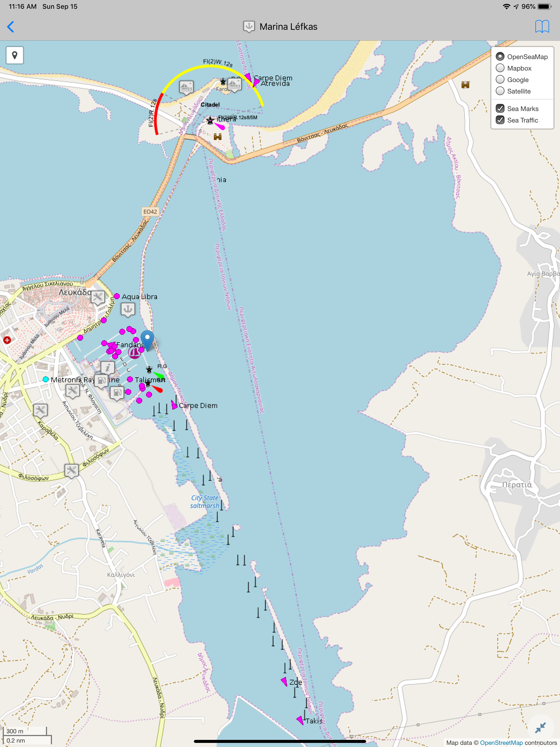560x747 pixels.
Task: Tap the City State saltmarsh label
Action: pos(205,501)
